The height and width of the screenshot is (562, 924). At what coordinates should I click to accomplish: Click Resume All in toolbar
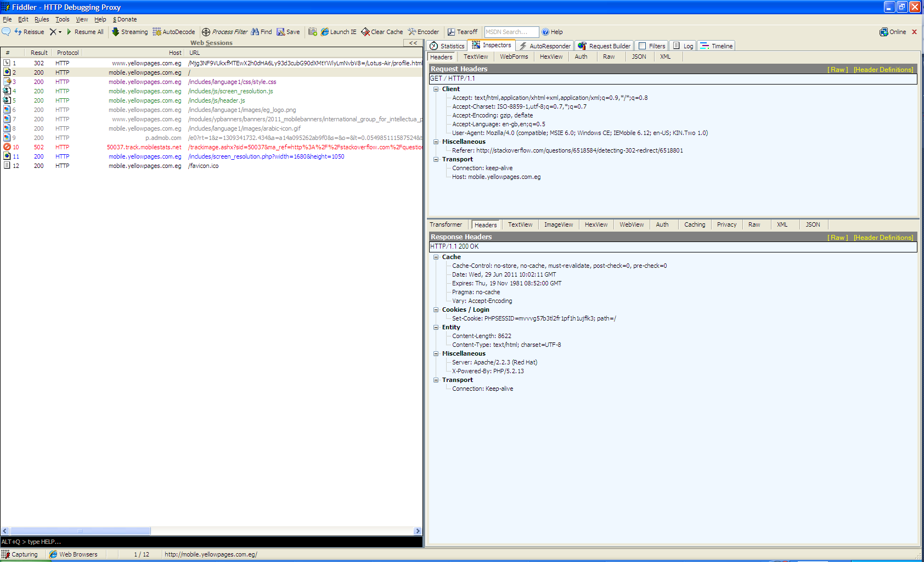[85, 32]
